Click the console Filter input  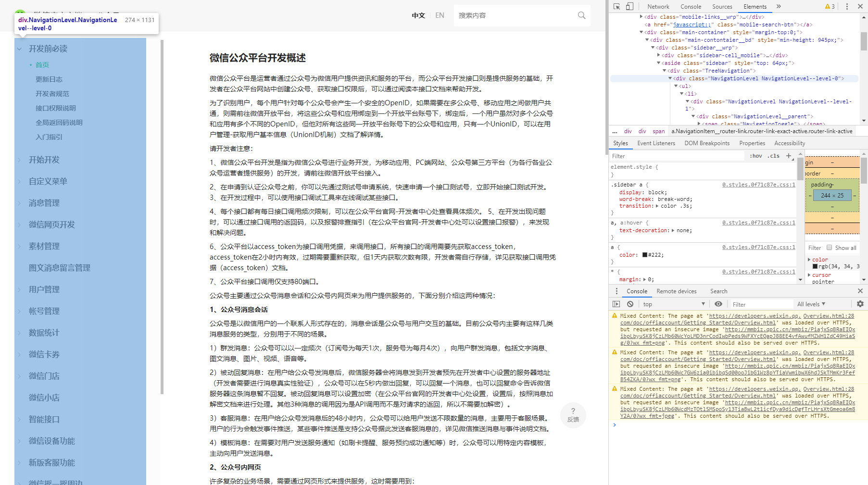coord(762,304)
